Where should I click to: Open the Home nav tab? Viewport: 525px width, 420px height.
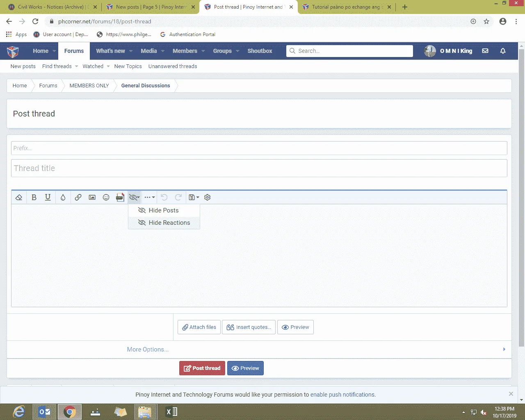(x=41, y=51)
